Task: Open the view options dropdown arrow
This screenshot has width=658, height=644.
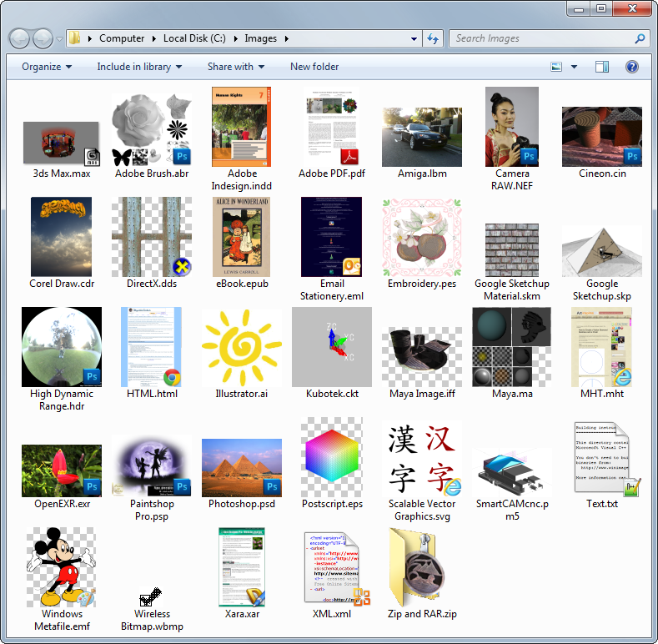Action: [574, 67]
